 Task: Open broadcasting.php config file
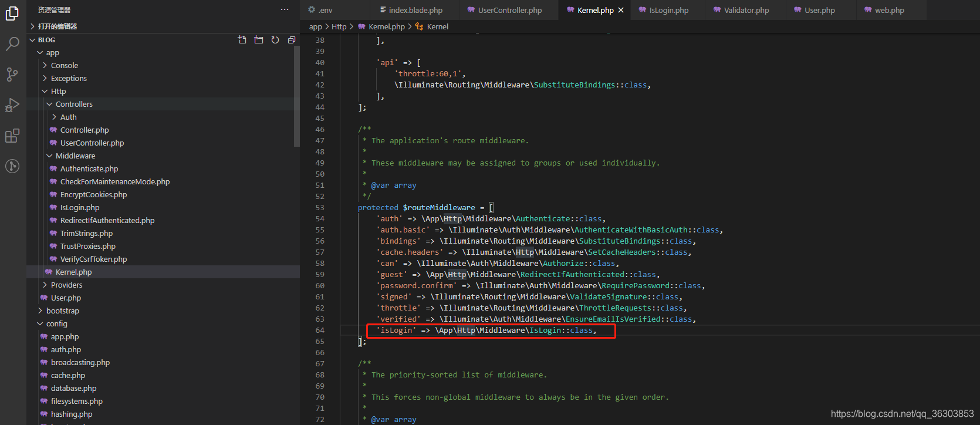pos(163,362)
